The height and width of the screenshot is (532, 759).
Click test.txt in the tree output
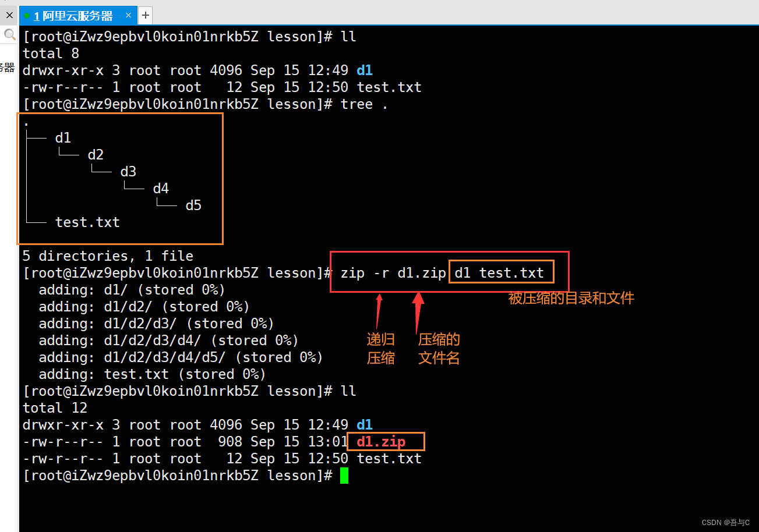click(x=87, y=222)
